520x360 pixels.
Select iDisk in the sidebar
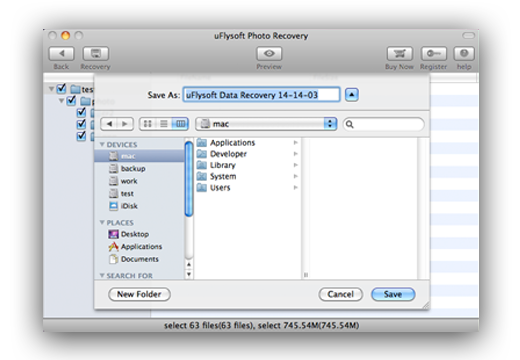[139, 206]
